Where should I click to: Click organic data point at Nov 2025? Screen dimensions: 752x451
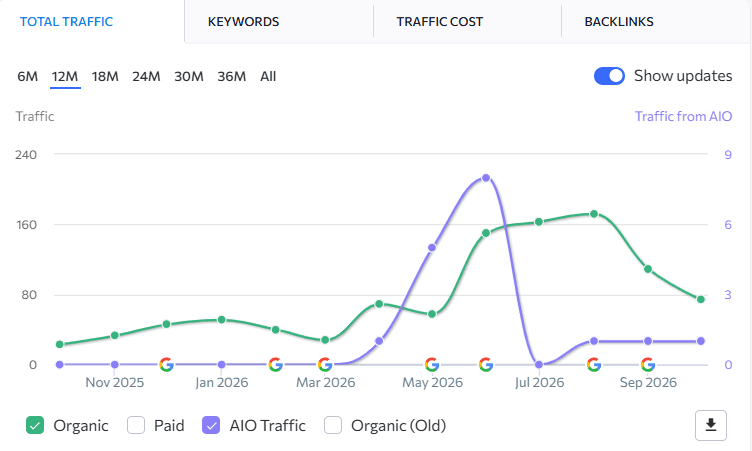tap(115, 335)
